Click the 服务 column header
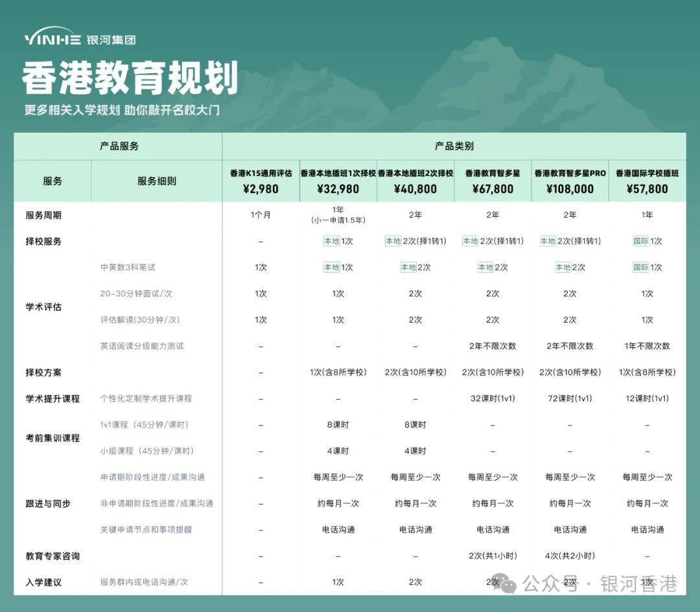700x612 pixels. (x=52, y=181)
